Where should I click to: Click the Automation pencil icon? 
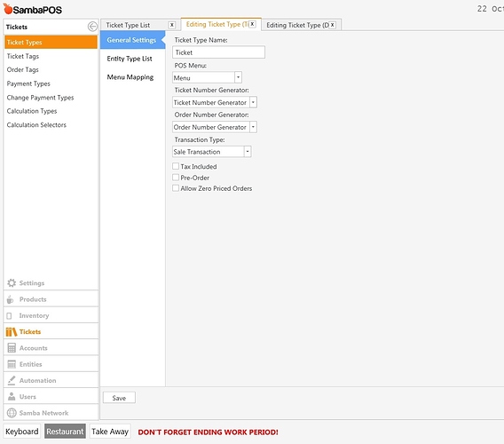[x=12, y=380]
